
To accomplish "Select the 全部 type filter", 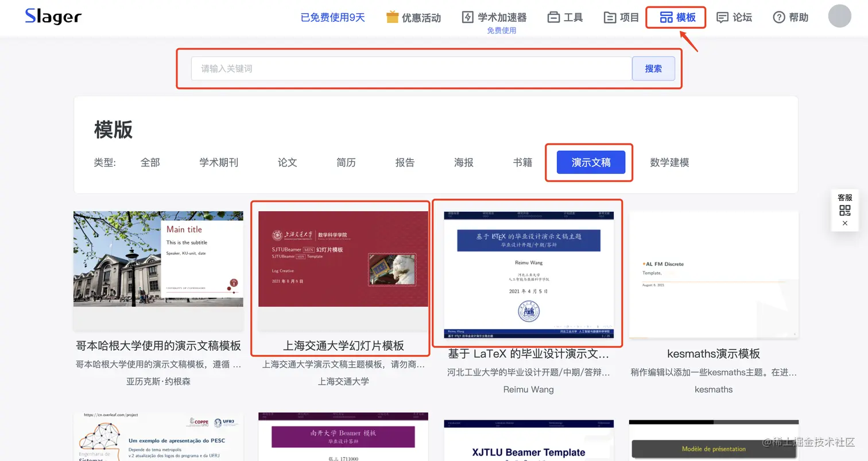I will click(x=150, y=162).
